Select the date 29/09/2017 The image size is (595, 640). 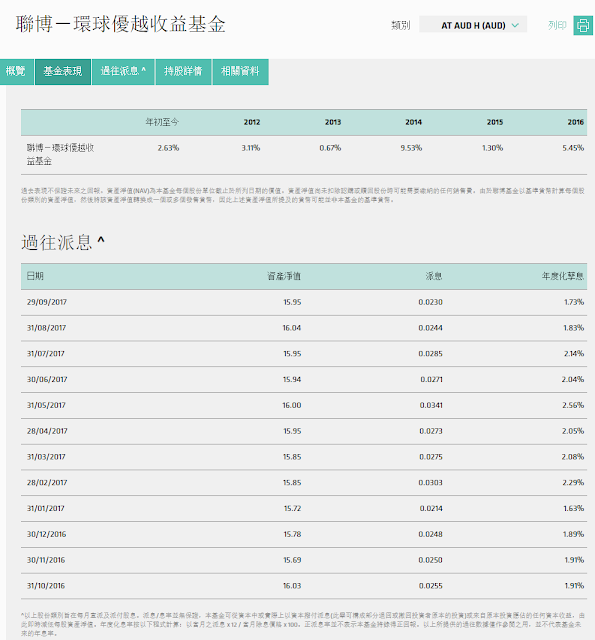pos(47,302)
